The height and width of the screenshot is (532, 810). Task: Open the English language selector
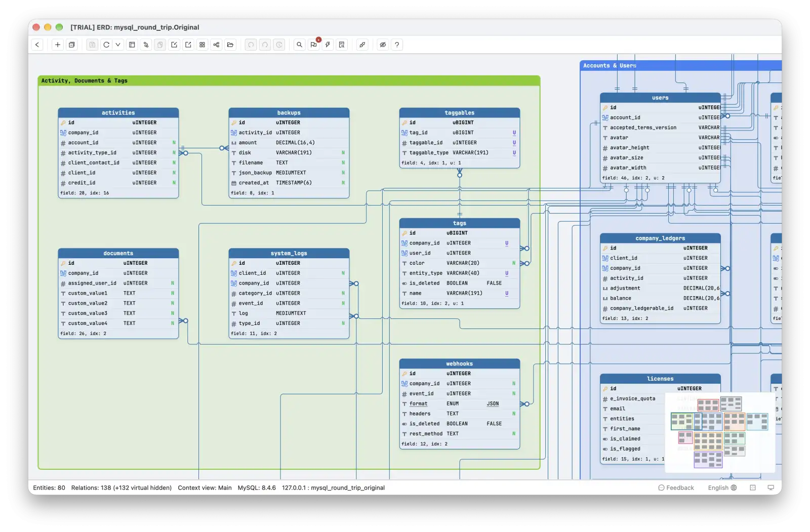tap(722, 488)
